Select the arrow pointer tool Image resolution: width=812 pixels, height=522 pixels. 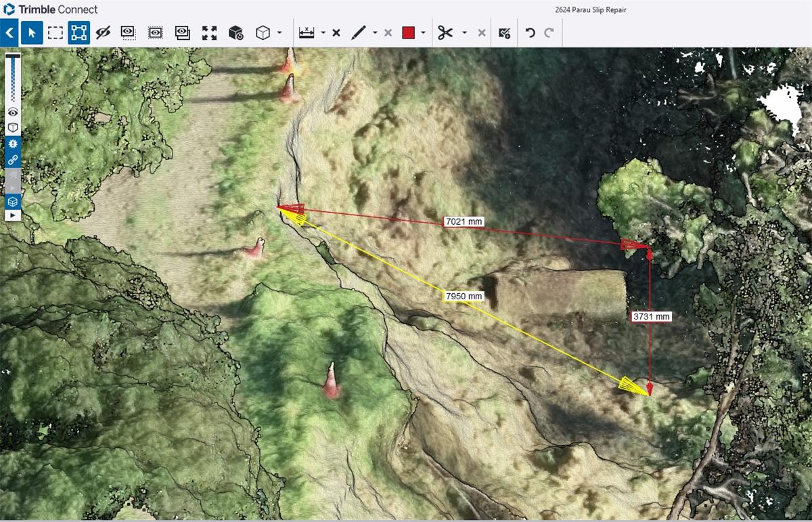(x=32, y=32)
